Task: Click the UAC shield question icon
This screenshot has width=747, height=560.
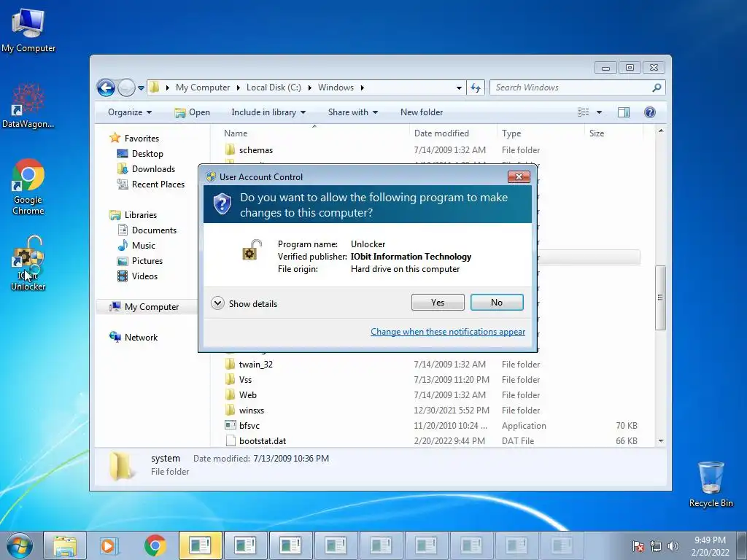Action: pyautogui.click(x=222, y=204)
